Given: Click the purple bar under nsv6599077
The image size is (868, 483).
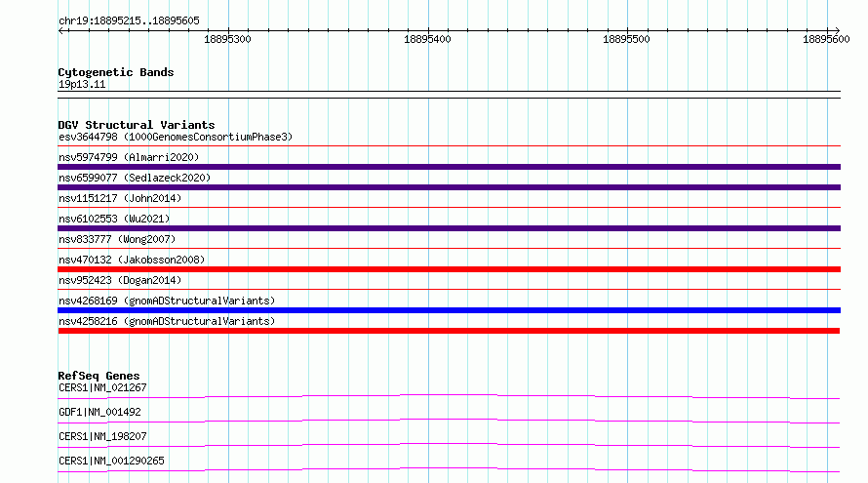Looking at the screenshot, I should pos(449,187).
